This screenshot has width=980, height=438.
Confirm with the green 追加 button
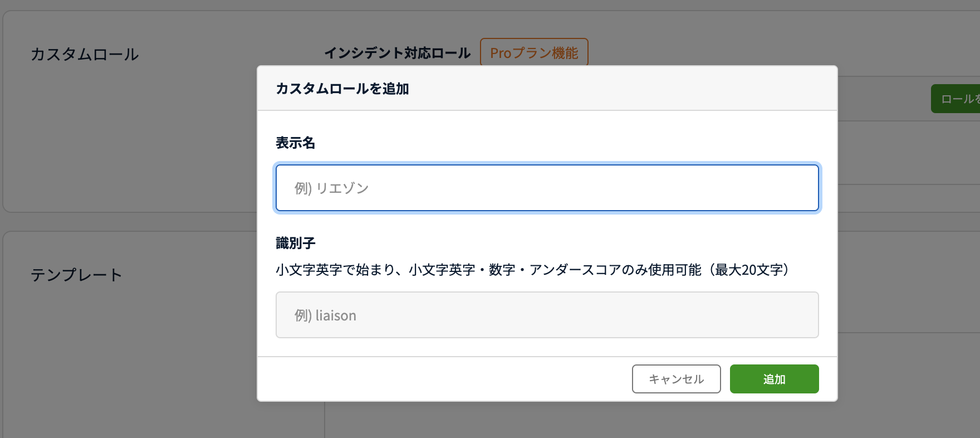coord(774,379)
